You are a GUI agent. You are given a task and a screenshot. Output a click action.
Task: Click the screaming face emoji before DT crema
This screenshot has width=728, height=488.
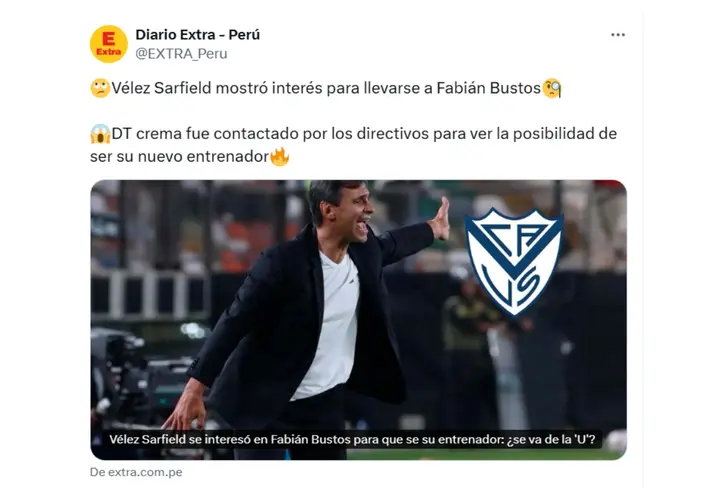tap(100, 134)
